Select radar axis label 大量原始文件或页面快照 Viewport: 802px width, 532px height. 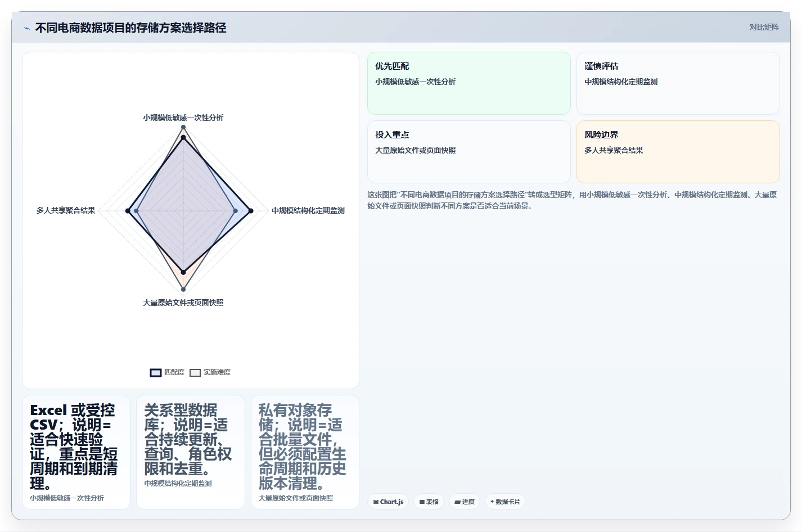click(183, 303)
